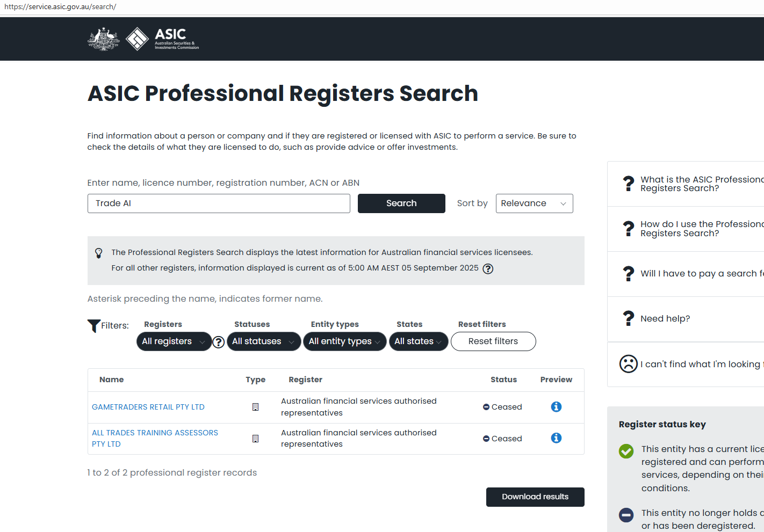Open help tooltip beside the data currency date
Image resolution: width=764 pixels, height=532 pixels.
click(488, 268)
